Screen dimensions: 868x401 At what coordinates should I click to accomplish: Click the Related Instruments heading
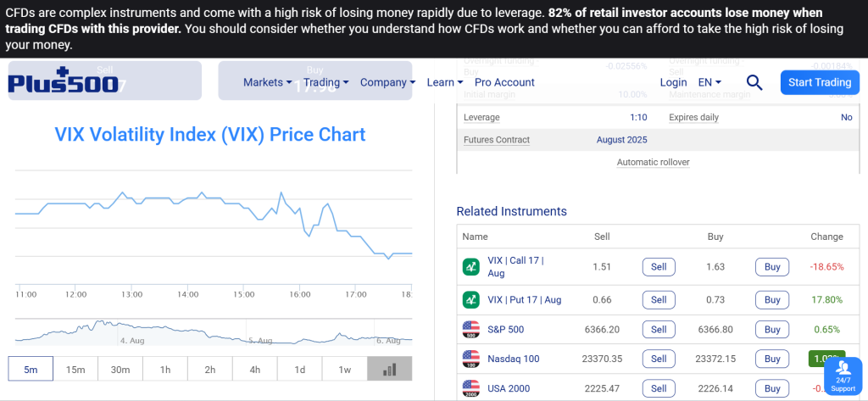click(511, 211)
